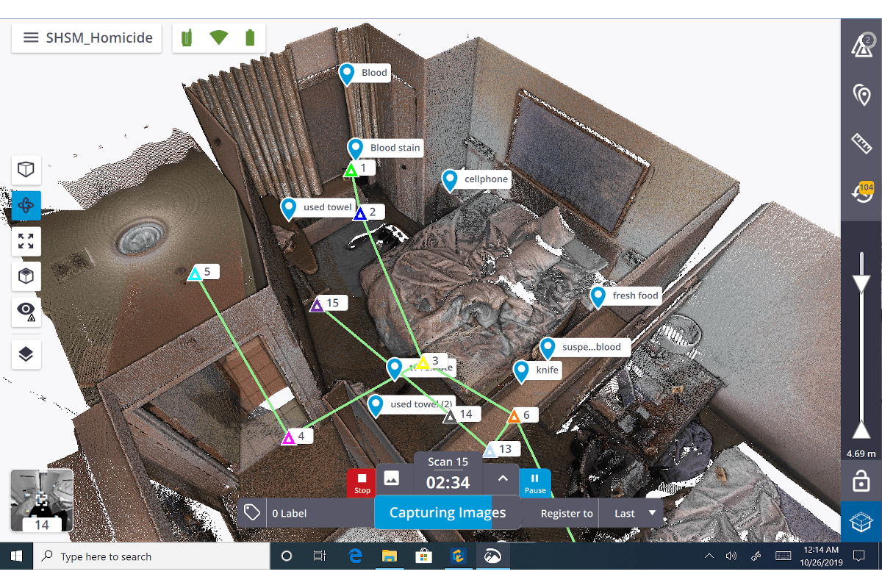Image resolution: width=882 pixels, height=588 pixels.
Task: Stop the current scan
Action: 362,482
